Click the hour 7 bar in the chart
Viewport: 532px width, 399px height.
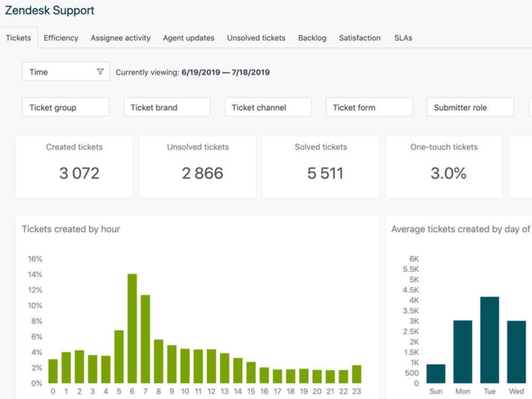tap(146, 339)
